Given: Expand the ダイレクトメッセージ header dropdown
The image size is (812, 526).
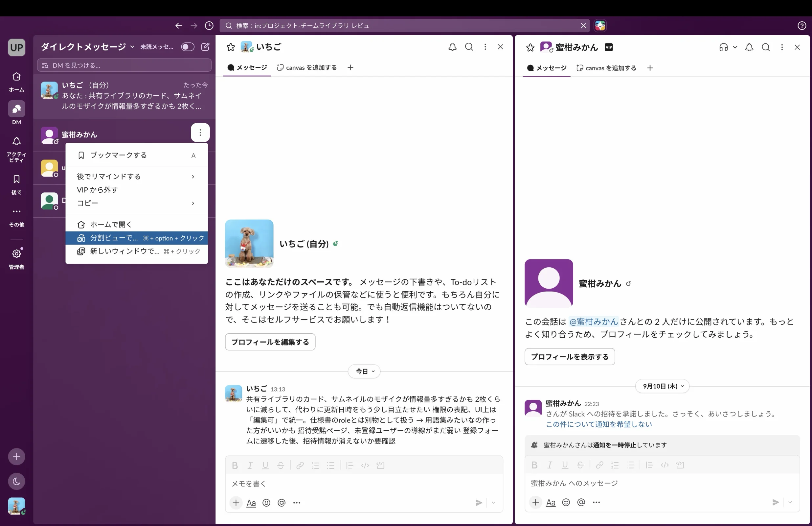Looking at the screenshot, I should [x=132, y=47].
